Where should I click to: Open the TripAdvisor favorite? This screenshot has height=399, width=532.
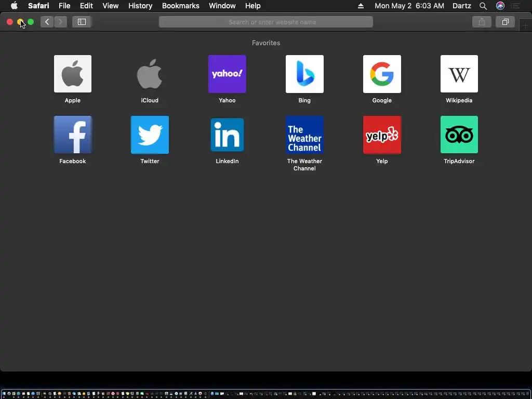tap(459, 135)
